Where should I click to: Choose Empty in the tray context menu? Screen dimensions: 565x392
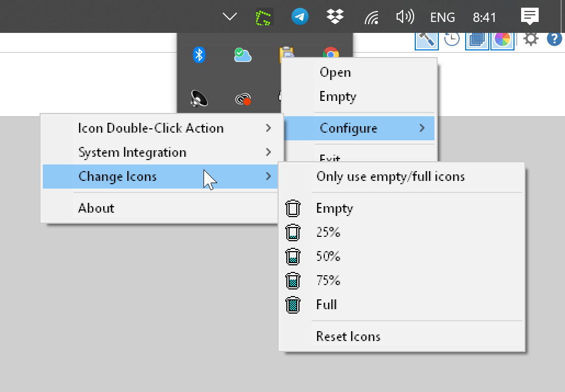click(359, 96)
